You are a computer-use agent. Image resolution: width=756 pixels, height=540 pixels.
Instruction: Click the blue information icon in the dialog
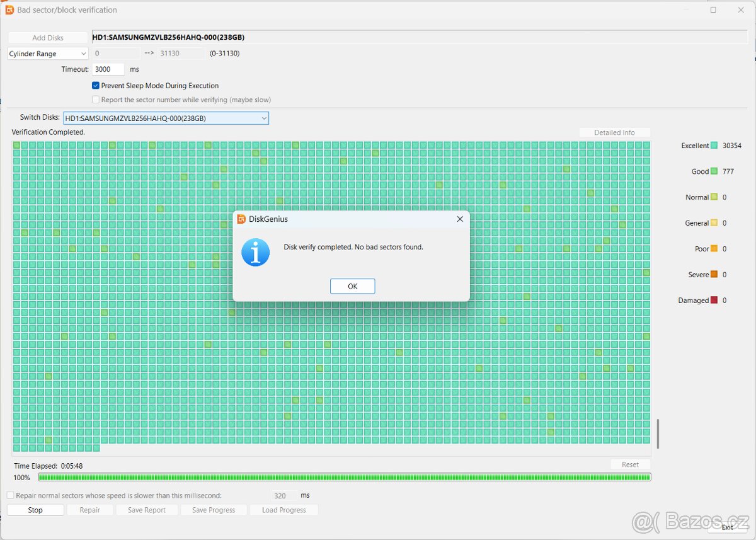click(256, 252)
